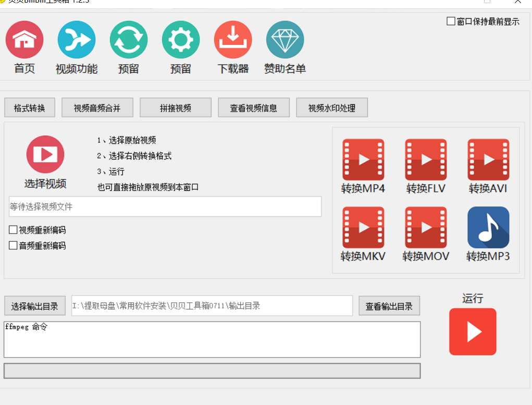532x405 pixels.
Task: Choose the 转换MKV format icon
Action: click(363, 227)
